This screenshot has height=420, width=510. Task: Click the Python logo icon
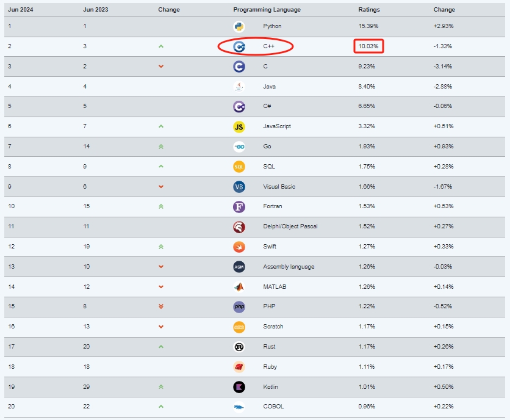tap(239, 26)
